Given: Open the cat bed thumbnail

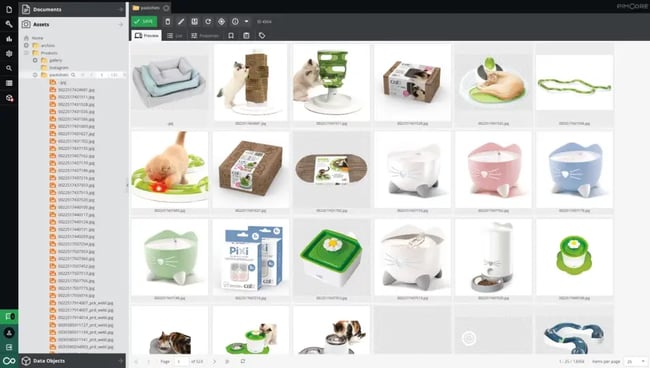Looking at the screenshot, I should (x=170, y=83).
